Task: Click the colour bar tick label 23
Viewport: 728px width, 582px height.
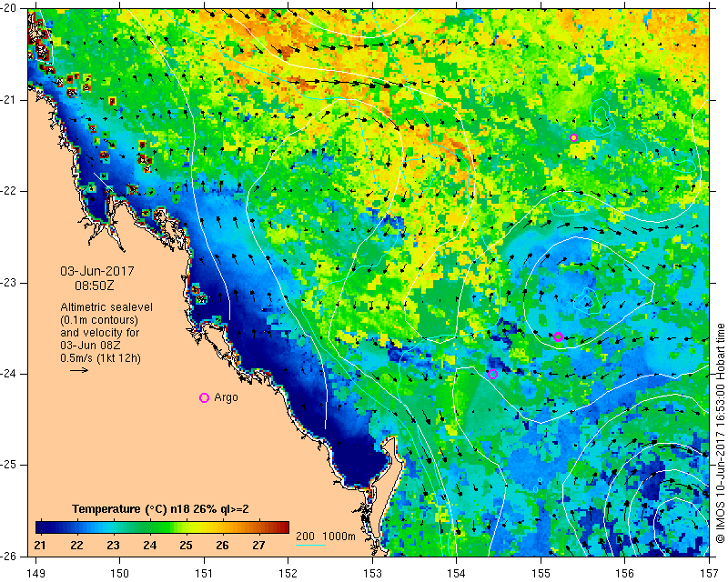Action: click(113, 545)
